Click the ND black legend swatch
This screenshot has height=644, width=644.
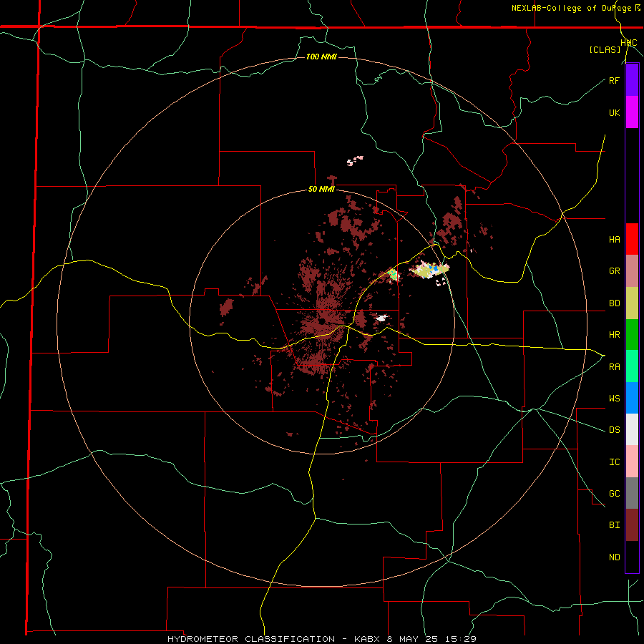click(x=632, y=557)
